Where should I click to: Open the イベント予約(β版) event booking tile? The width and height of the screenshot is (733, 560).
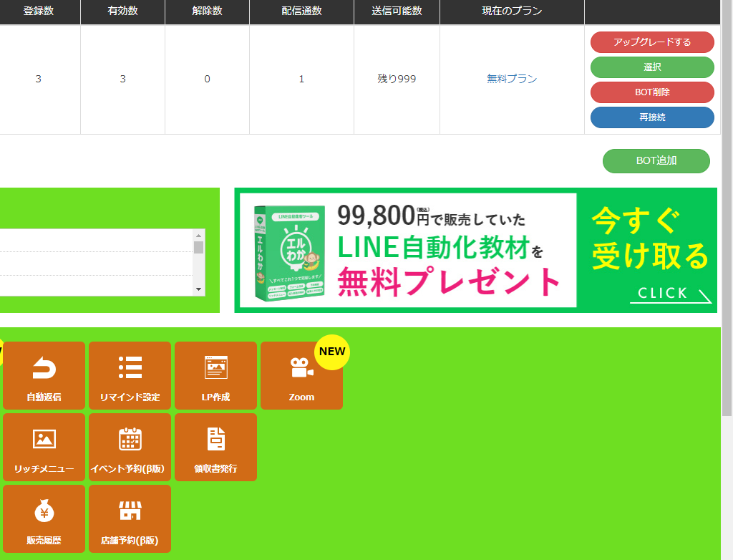pyautogui.click(x=130, y=447)
